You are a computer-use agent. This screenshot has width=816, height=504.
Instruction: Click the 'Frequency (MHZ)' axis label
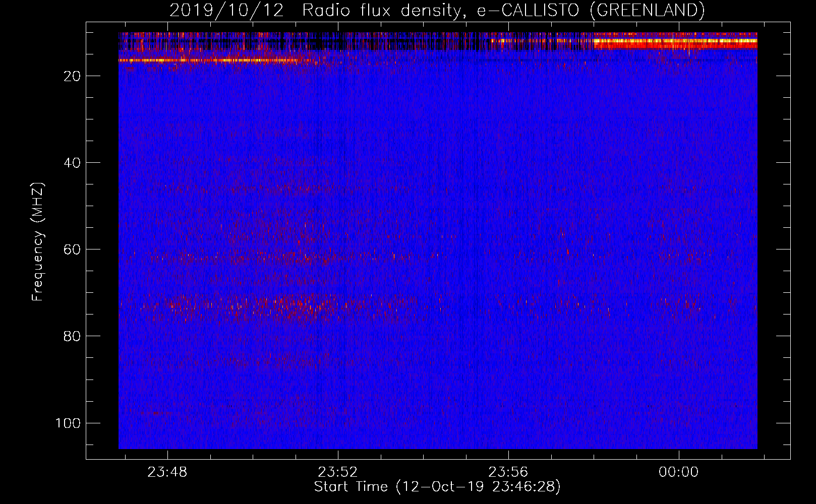click(x=38, y=242)
